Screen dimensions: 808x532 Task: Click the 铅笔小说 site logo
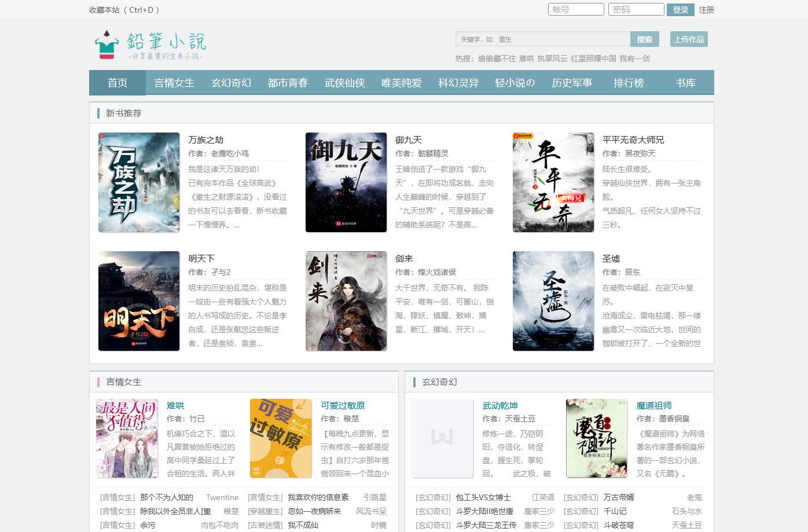(x=150, y=45)
